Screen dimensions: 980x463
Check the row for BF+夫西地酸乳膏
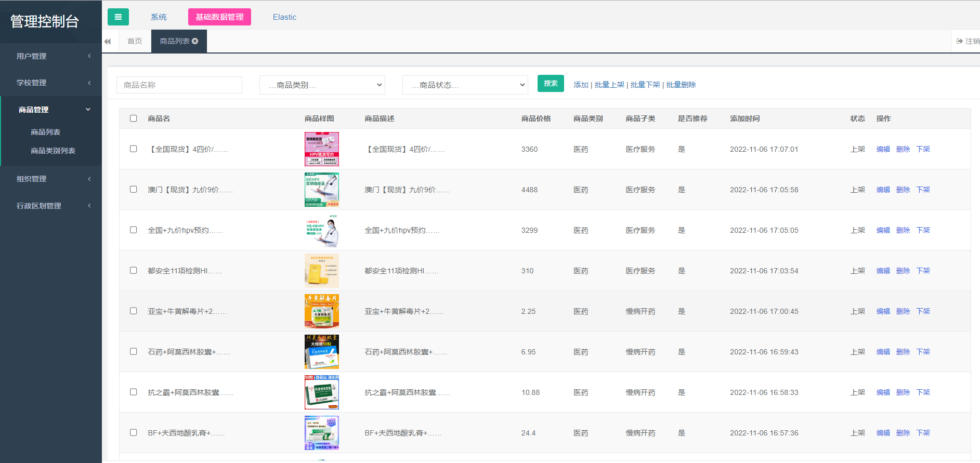point(134,432)
